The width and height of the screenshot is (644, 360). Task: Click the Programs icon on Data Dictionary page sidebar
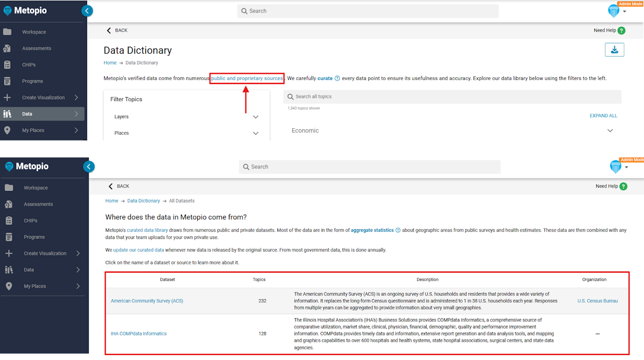[7, 81]
